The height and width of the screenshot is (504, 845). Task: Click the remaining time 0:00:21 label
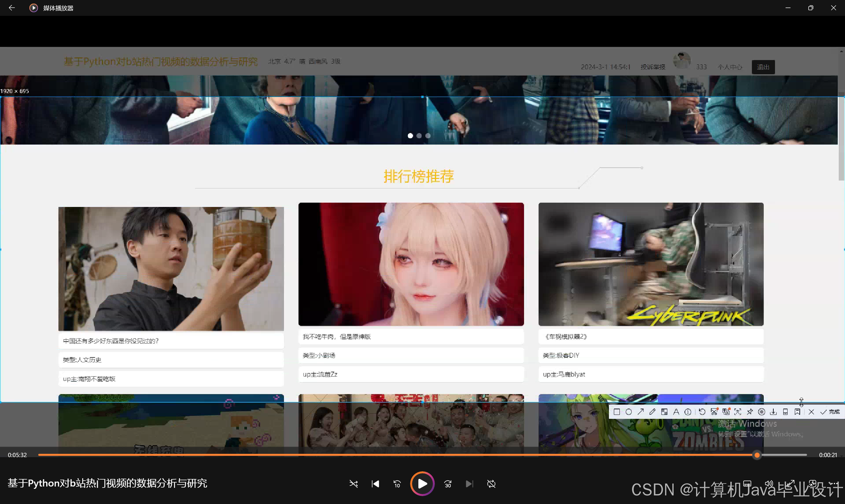(x=828, y=455)
